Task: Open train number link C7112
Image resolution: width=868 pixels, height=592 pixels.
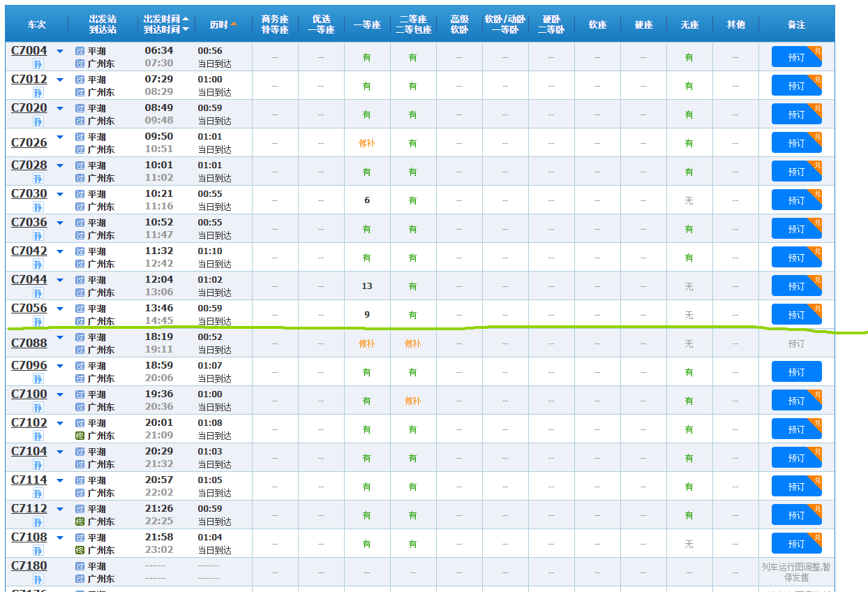Action: [x=29, y=508]
